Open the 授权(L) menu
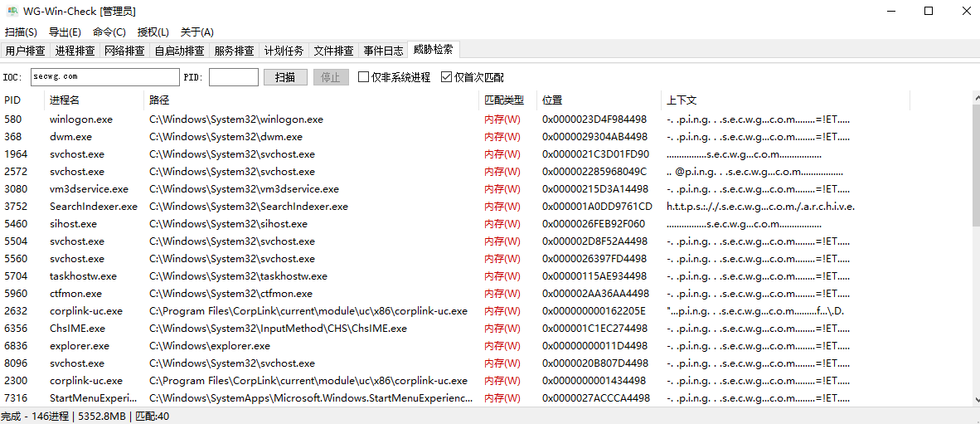Viewport: 980px width, 424px height. (x=153, y=32)
